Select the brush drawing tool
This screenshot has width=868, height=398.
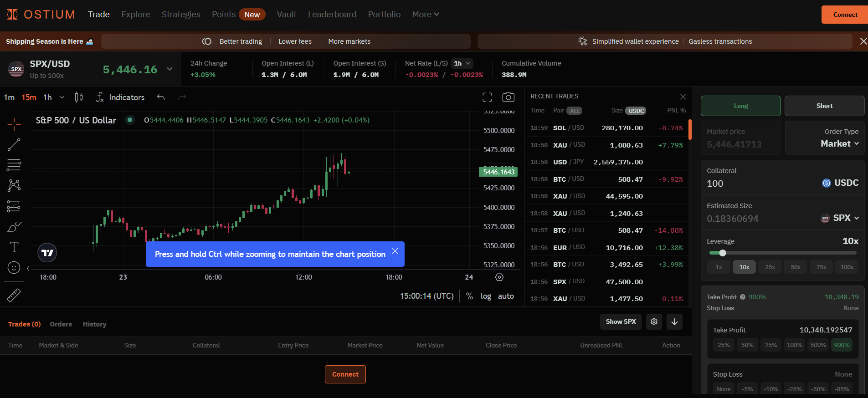(x=14, y=227)
